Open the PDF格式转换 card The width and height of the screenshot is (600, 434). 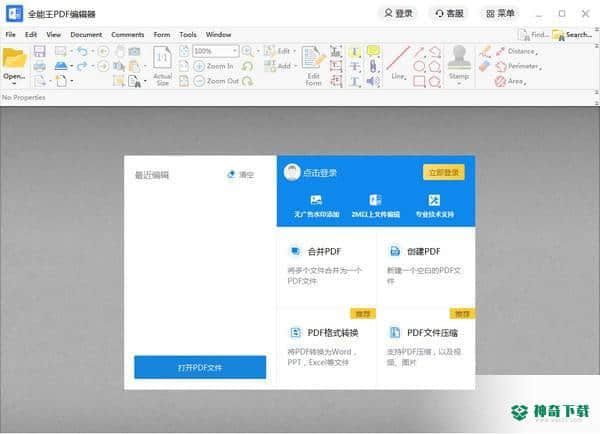pos(326,347)
